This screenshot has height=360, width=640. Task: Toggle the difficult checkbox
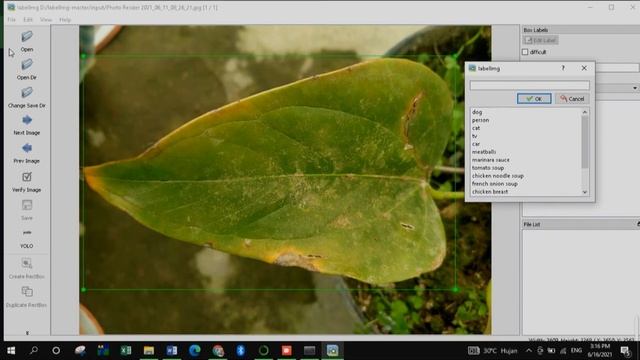tap(525, 52)
